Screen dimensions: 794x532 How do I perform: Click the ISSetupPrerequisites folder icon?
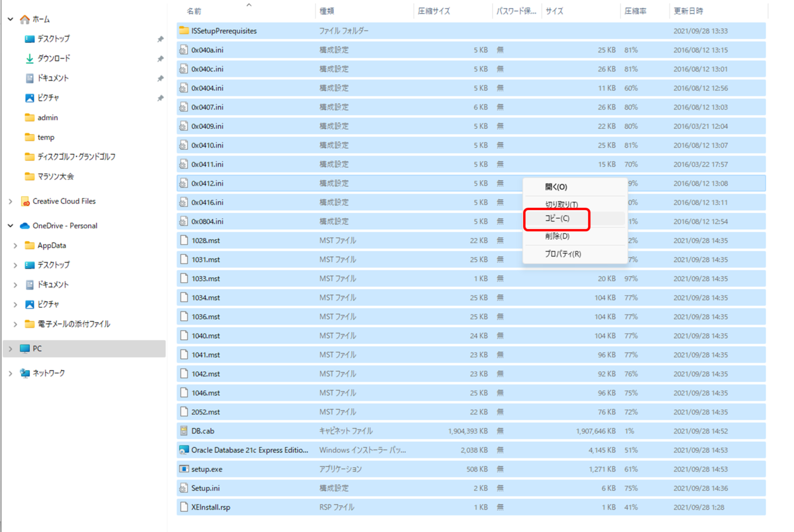coord(184,31)
